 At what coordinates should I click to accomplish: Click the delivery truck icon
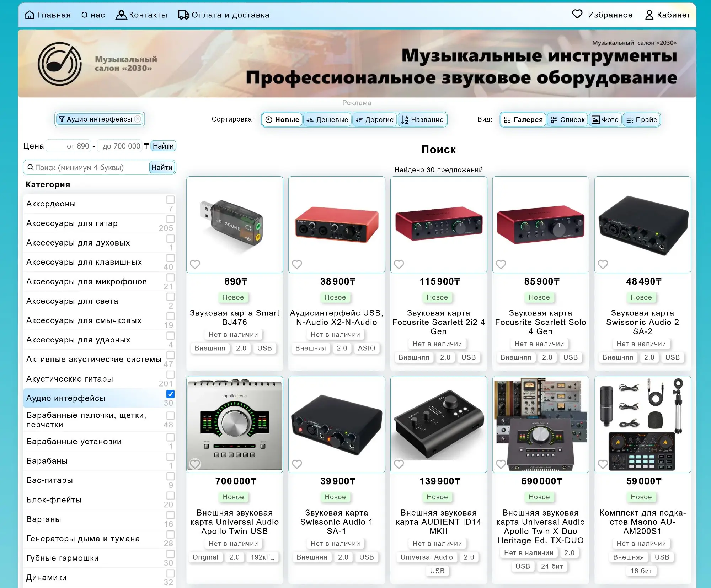183,15
